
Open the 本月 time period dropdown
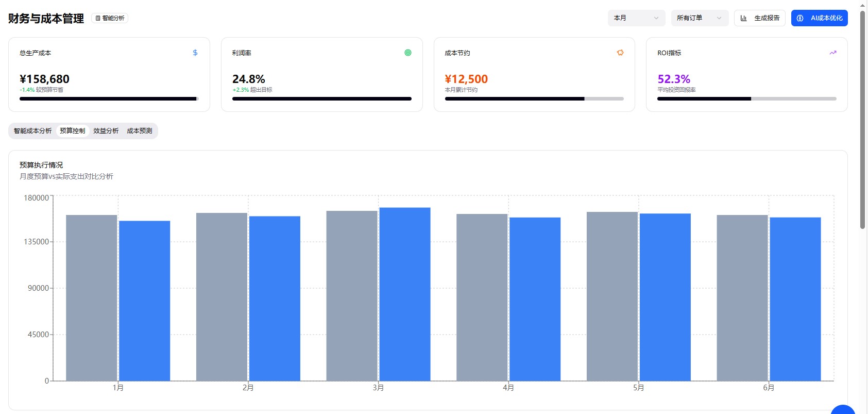[636, 18]
